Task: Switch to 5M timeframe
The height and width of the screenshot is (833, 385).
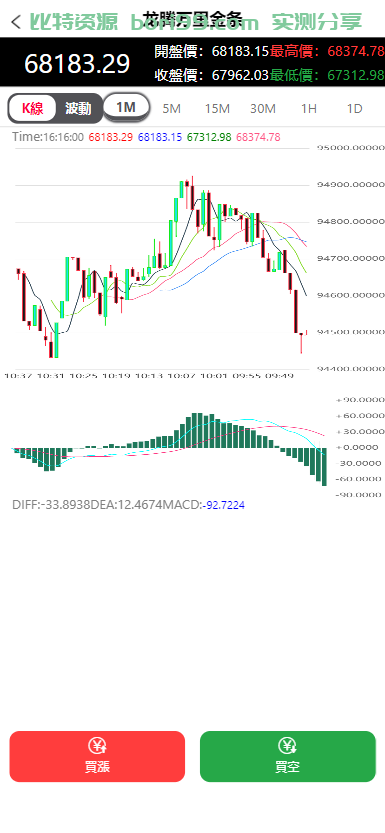Action: click(172, 109)
